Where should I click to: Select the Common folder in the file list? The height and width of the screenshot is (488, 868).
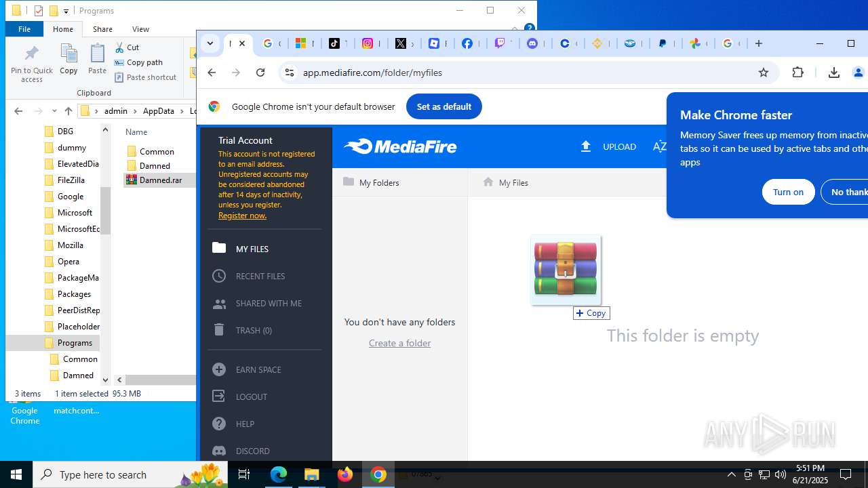point(157,151)
